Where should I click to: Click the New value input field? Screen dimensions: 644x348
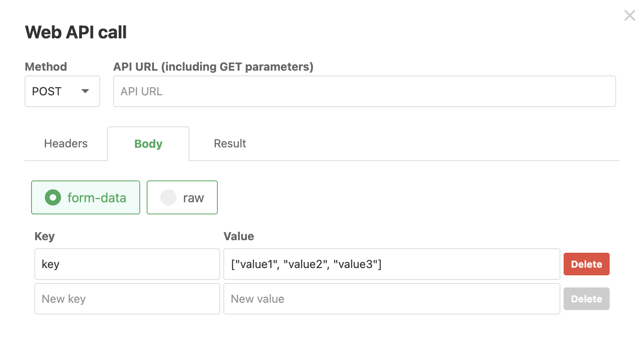pos(392,299)
